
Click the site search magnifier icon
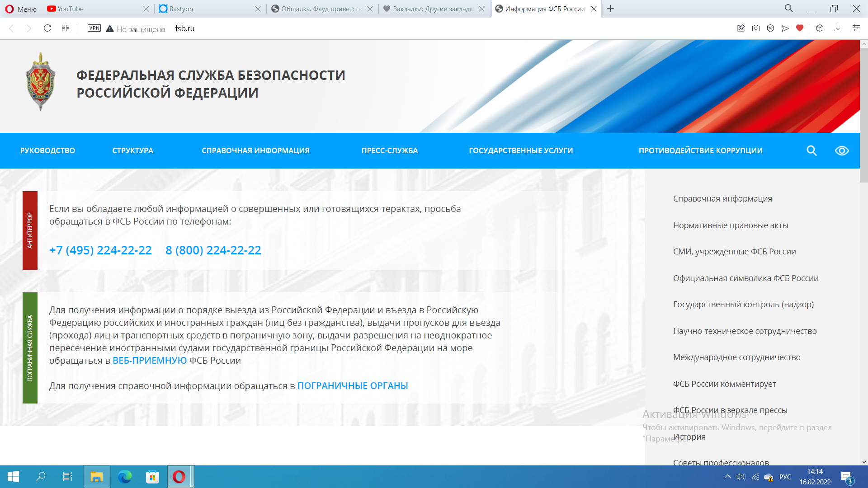812,150
